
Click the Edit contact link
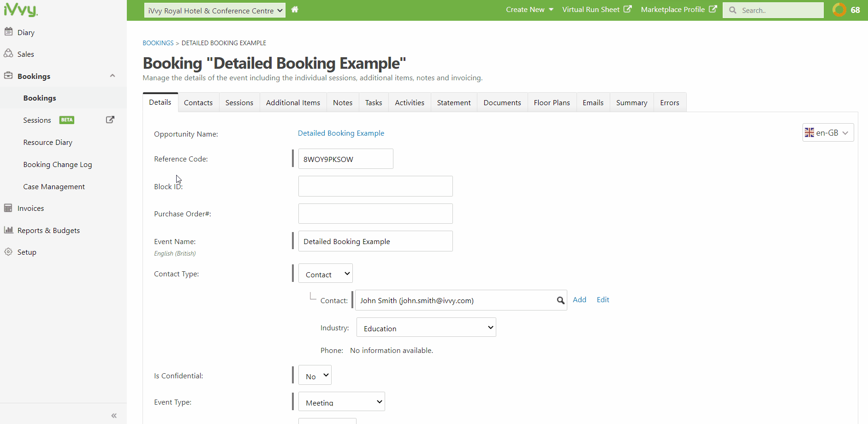[x=603, y=299]
